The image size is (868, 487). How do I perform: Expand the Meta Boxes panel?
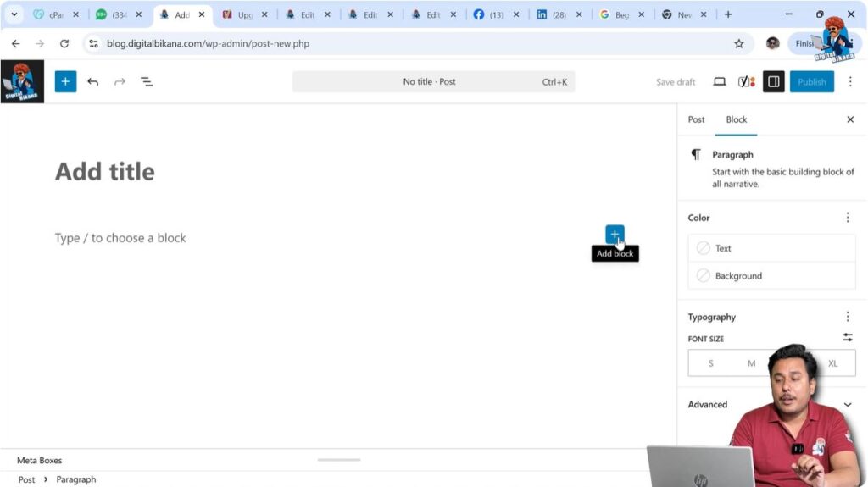(39, 461)
